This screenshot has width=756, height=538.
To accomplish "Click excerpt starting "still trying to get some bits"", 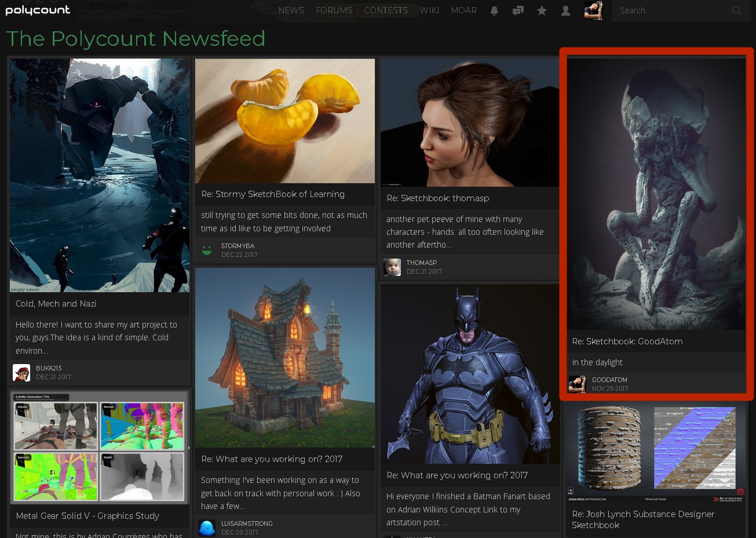I will [284, 221].
